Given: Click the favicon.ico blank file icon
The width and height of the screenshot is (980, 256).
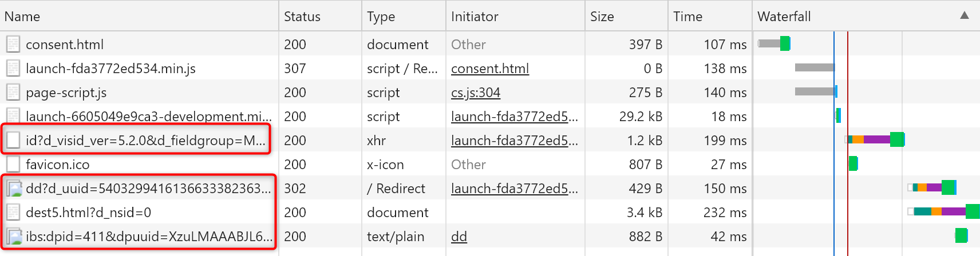Looking at the screenshot, I should click(x=13, y=165).
